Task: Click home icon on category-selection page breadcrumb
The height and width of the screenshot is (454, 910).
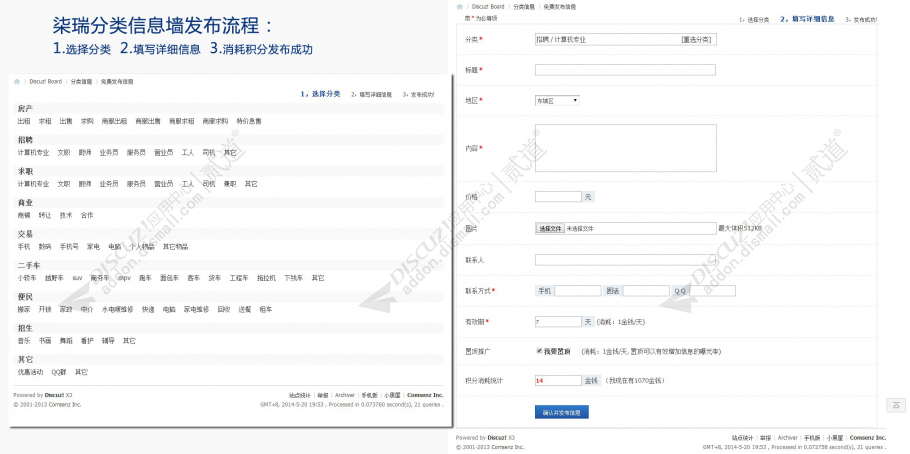Action: 17,82
